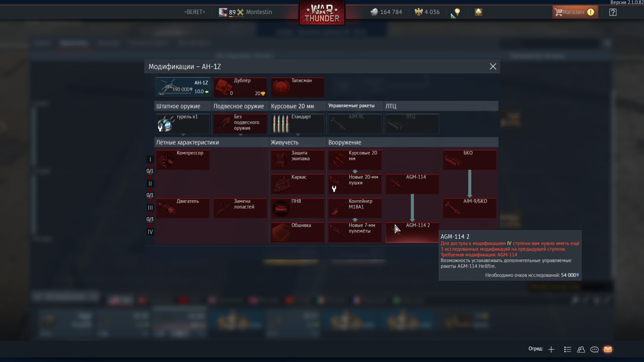
Task: Click the =BERET= squadron tag
Action: coord(195,12)
